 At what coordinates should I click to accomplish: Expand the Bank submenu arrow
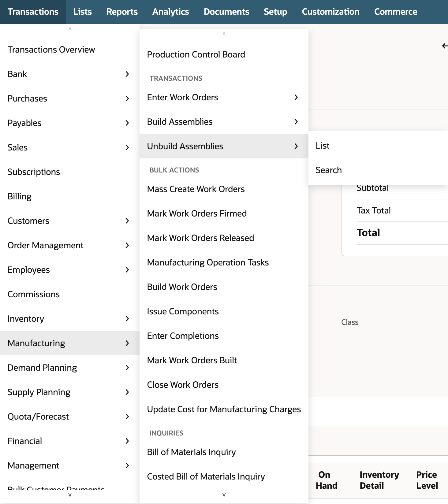point(127,74)
